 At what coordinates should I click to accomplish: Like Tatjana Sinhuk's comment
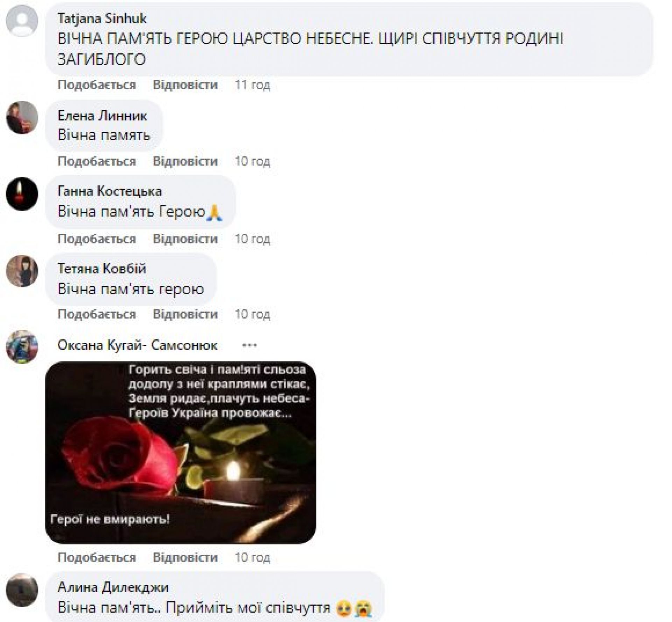coord(97,85)
